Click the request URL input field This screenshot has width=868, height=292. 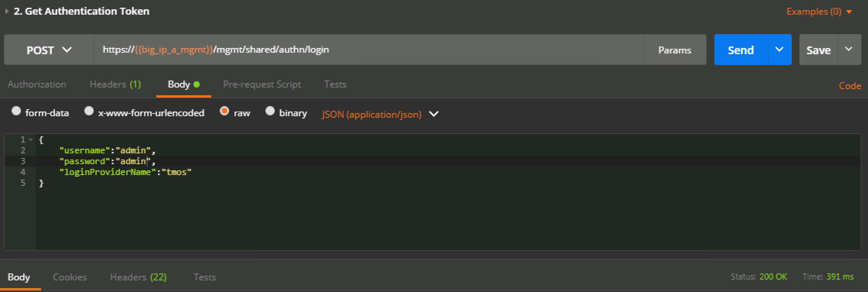[368, 50]
